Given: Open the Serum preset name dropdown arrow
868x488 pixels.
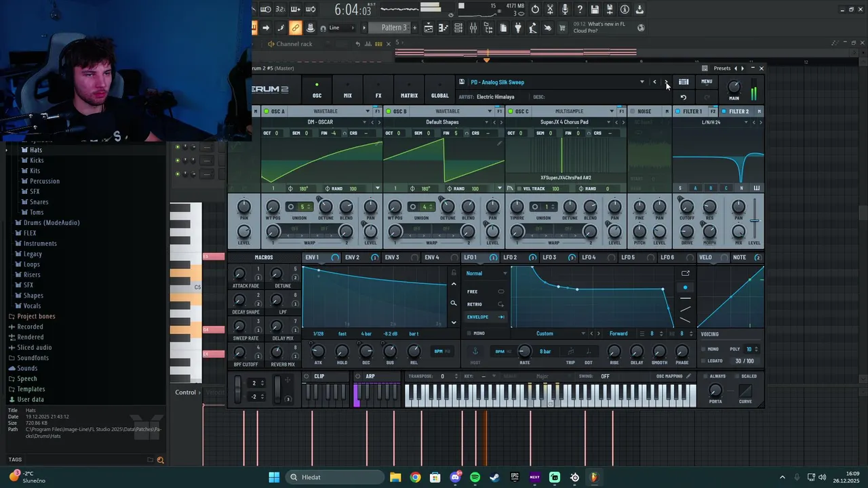Looking at the screenshot, I should (x=642, y=82).
